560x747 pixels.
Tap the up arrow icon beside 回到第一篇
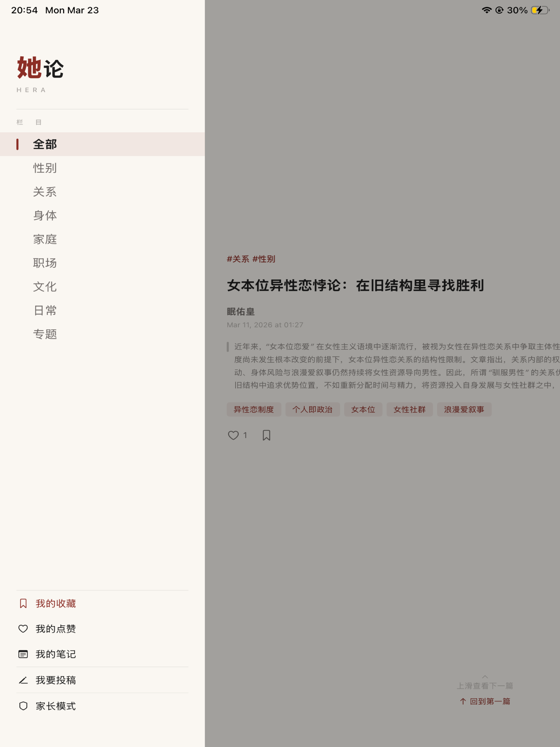pyautogui.click(x=463, y=701)
